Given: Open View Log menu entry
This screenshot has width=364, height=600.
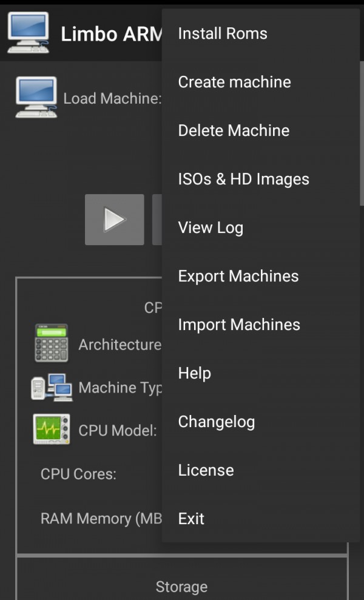Looking at the screenshot, I should 261,228.
